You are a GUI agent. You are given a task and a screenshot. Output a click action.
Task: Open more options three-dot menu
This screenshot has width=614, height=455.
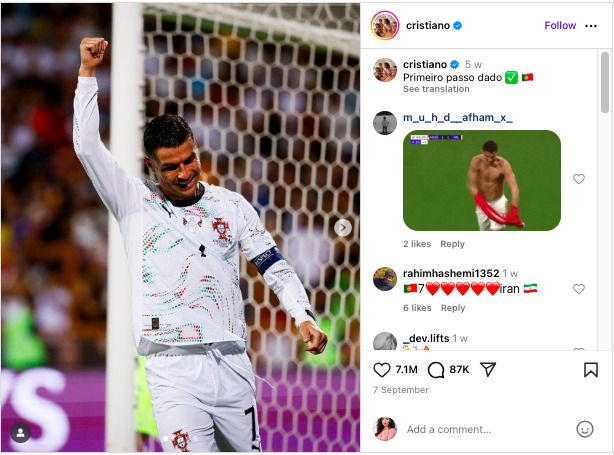click(591, 26)
